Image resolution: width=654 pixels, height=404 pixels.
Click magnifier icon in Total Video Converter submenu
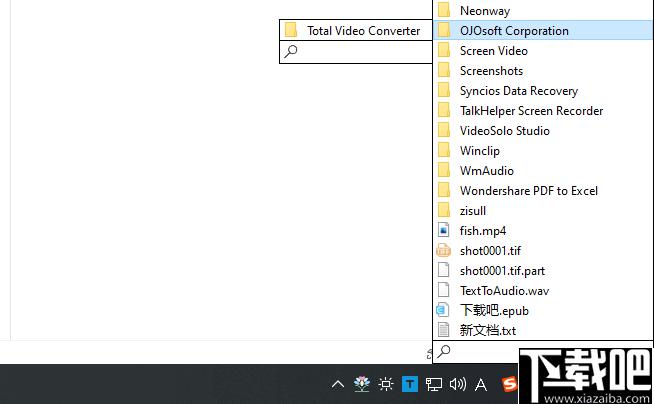[x=291, y=51]
